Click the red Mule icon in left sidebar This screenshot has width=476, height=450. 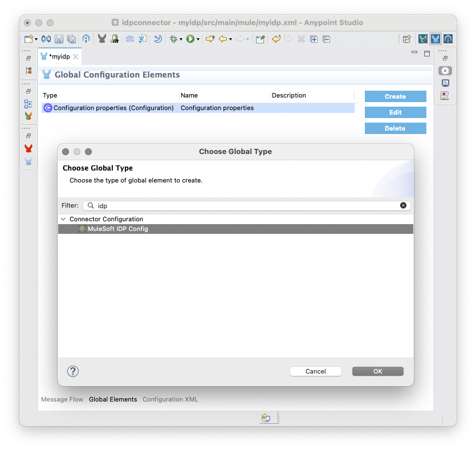tap(28, 148)
